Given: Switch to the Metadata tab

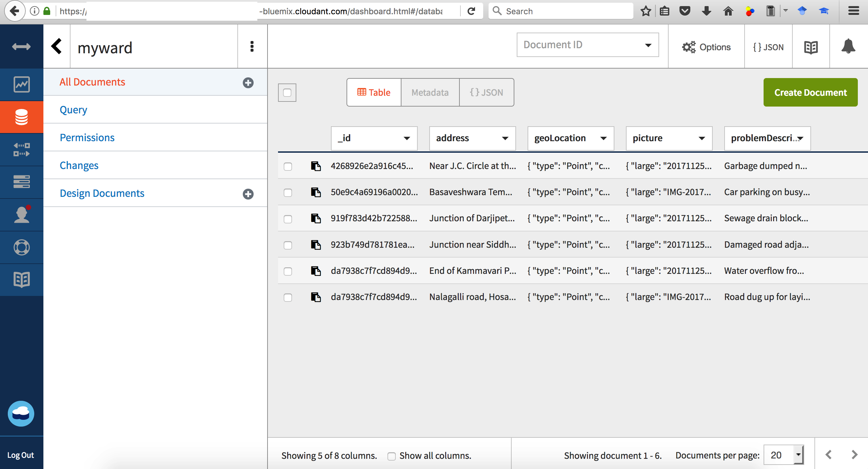Looking at the screenshot, I should (430, 92).
